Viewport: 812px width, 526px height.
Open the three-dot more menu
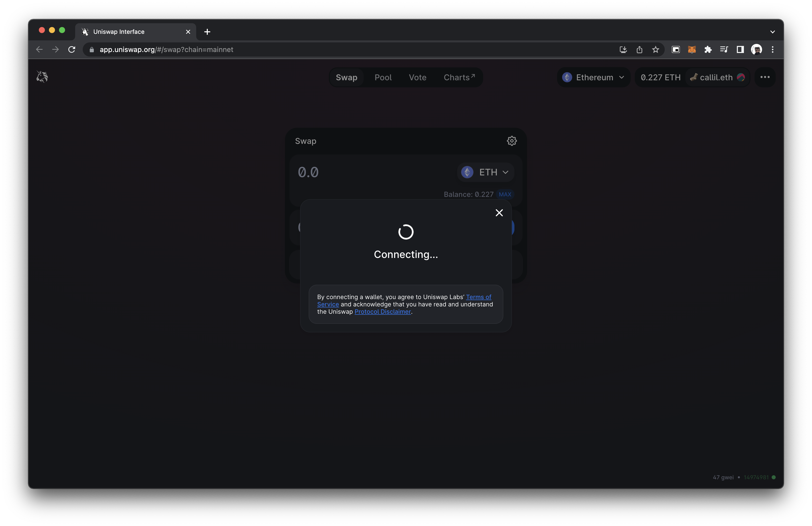[765, 77]
